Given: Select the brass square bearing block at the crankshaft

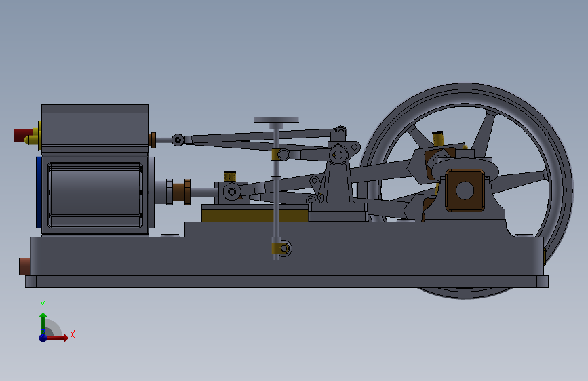Looking at the screenshot, I should point(465,190).
